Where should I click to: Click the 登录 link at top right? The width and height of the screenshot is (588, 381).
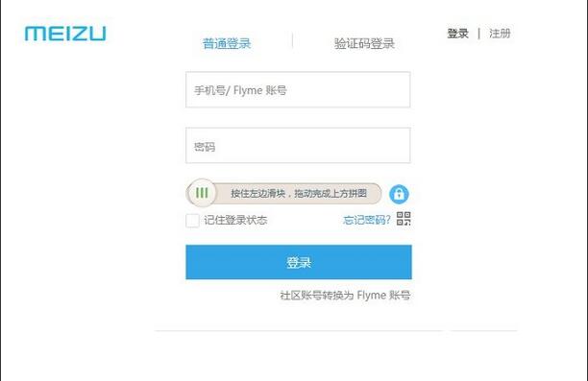point(458,34)
